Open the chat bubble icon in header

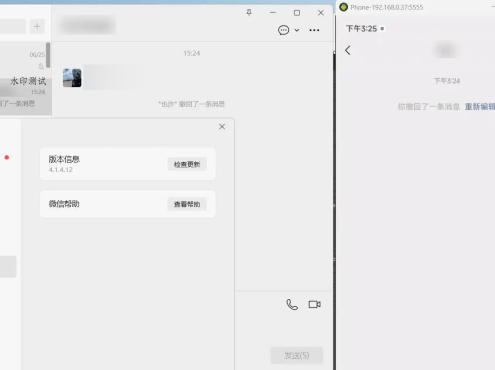pos(283,30)
